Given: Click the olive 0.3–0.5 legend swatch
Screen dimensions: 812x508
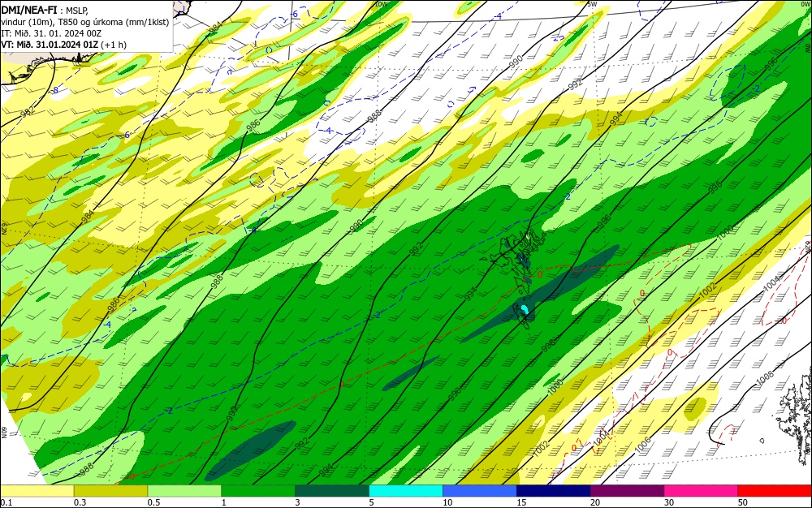Looking at the screenshot, I should coord(110,490).
